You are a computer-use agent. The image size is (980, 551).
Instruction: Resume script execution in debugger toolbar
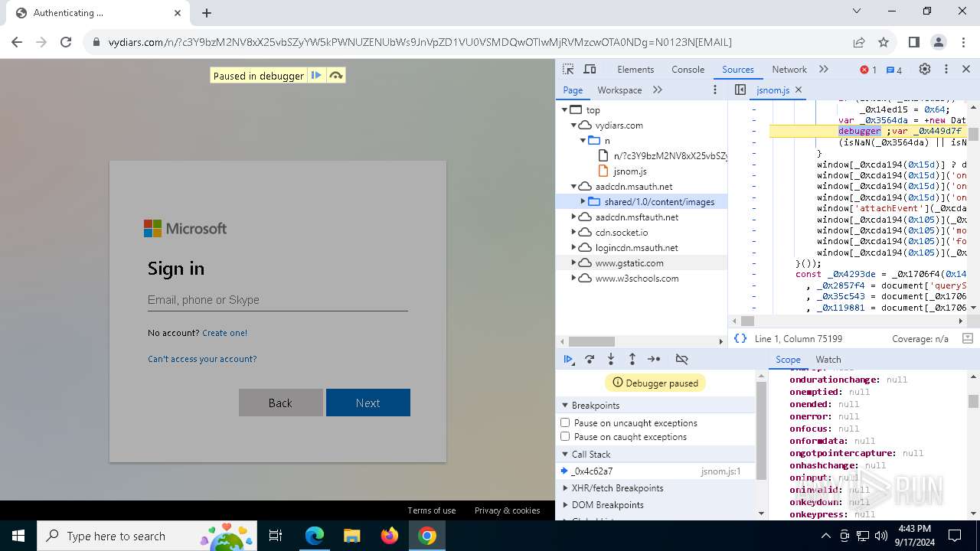568,359
